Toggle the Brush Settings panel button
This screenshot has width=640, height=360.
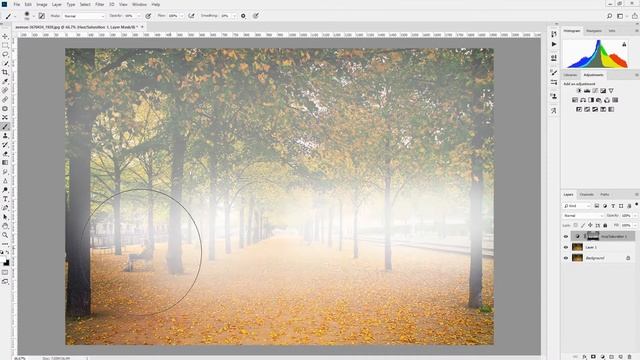pos(42,16)
